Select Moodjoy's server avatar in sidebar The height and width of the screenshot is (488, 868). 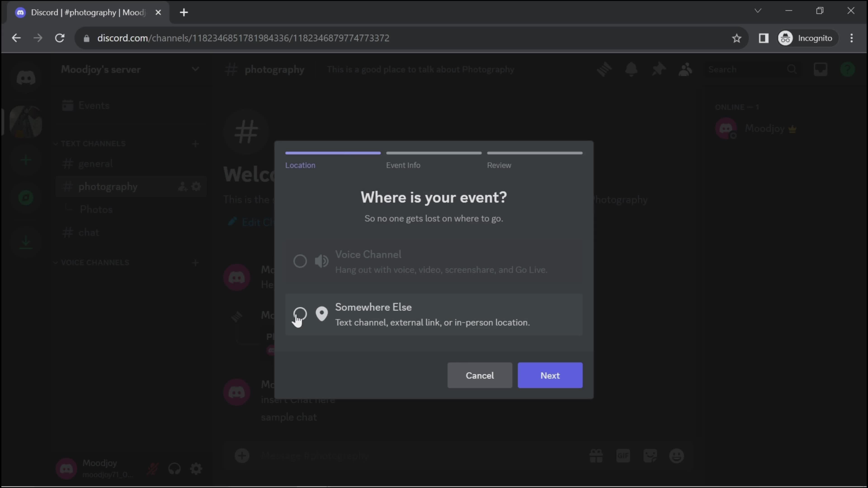pos(26,122)
